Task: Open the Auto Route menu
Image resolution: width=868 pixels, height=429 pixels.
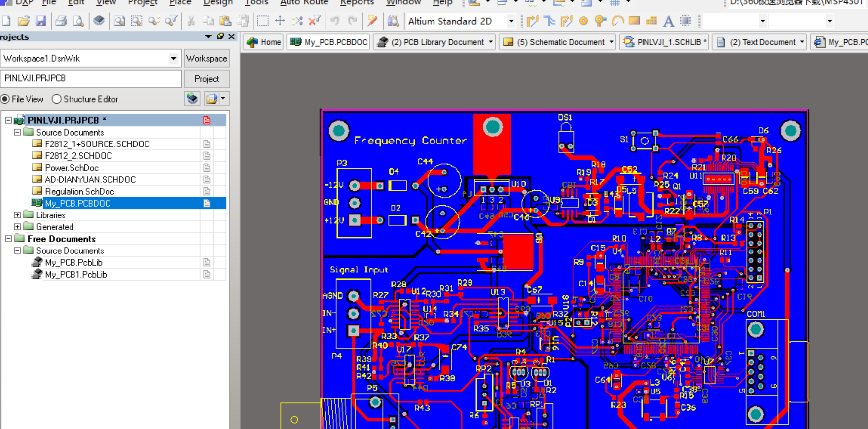Action: (304, 2)
